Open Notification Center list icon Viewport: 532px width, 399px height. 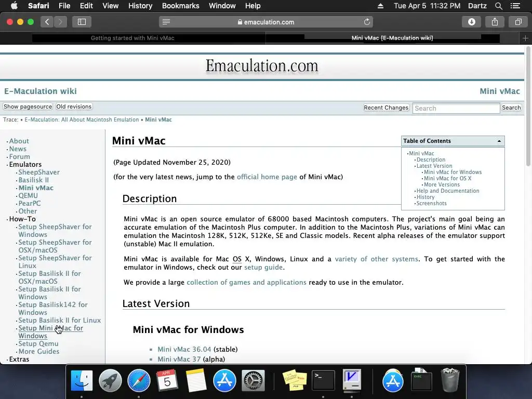[x=515, y=6]
